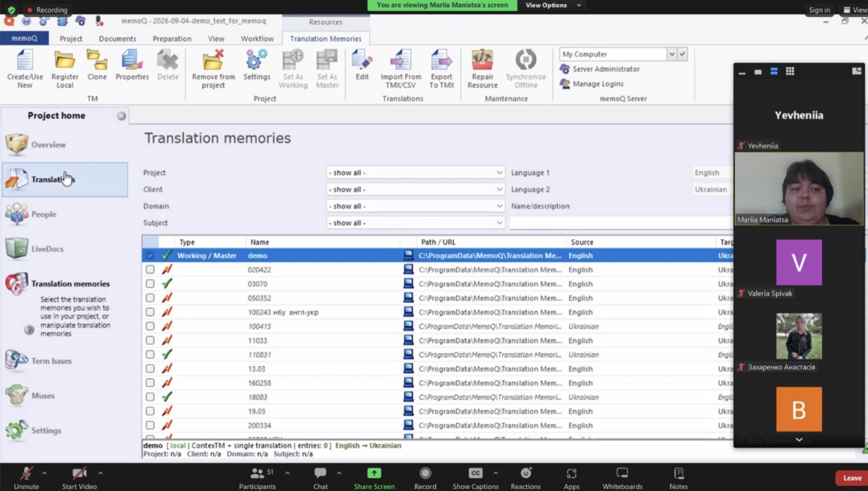The width and height of the screenshot is (868, 491).
Task: Select the TM row named 13.03
Action: [437, 369]
